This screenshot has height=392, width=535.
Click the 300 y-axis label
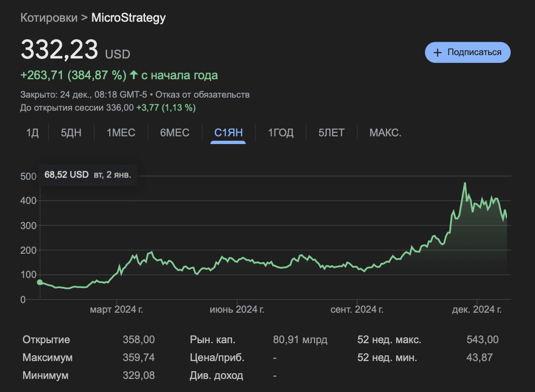coord(28,226)
